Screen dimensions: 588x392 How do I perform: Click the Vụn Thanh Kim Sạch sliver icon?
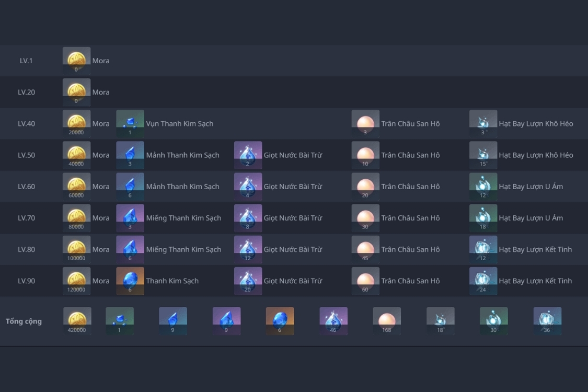[x=130, y=123]
